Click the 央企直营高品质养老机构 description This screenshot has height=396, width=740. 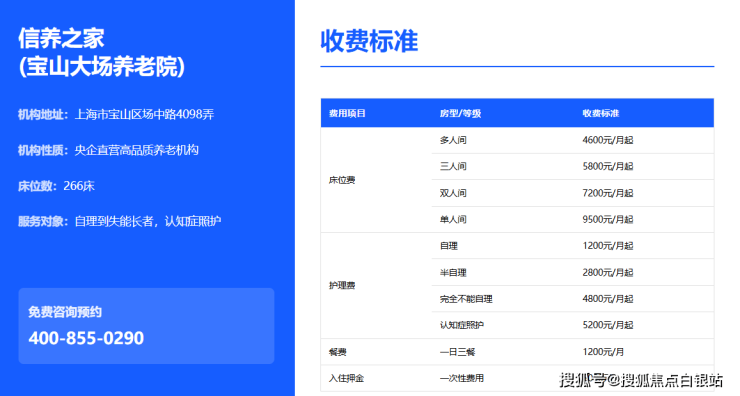pos(137,150)
